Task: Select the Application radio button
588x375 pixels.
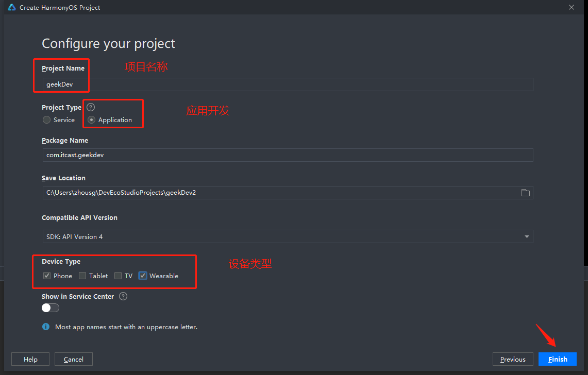Action: click(x=92, y=120)
